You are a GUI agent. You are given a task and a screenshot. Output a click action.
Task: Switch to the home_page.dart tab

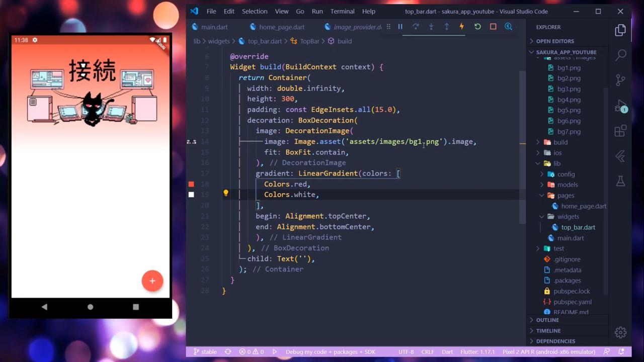tap(277, 27)
